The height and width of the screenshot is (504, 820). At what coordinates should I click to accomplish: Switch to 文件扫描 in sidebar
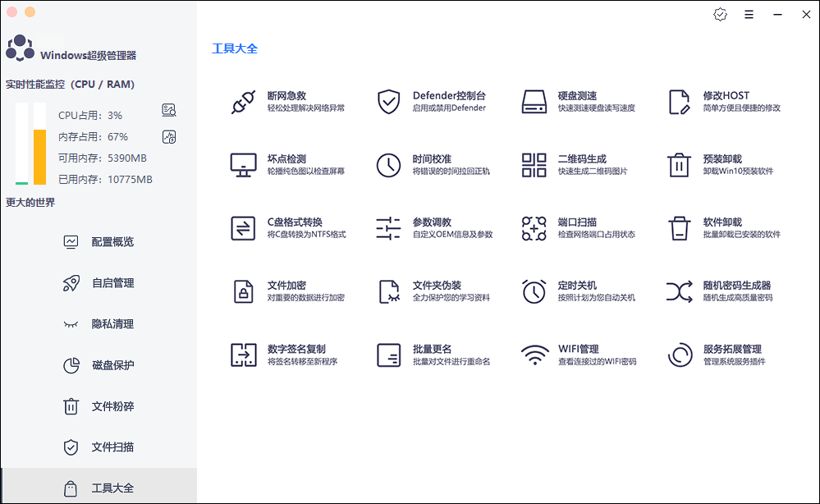98,447
